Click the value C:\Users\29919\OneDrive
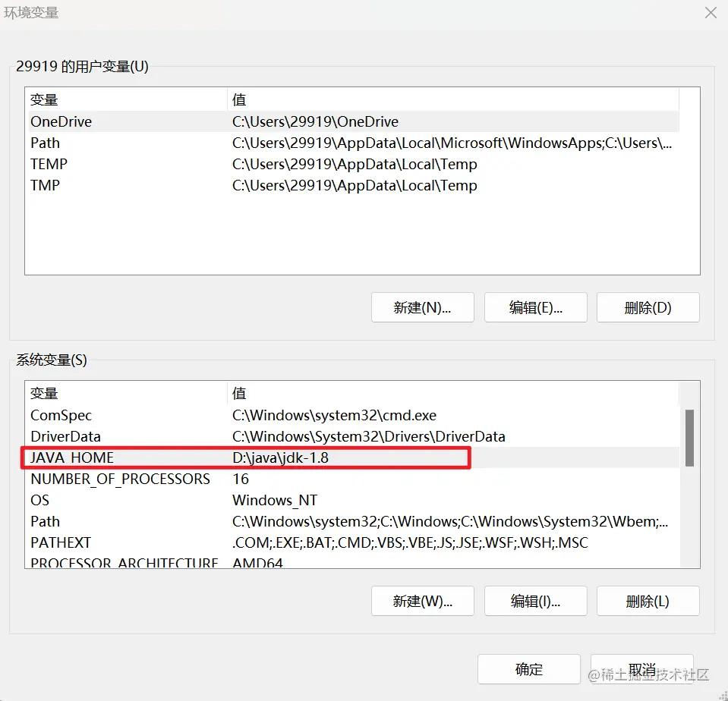This screenshot has height=701, width=728. click(x=315, y=121)
